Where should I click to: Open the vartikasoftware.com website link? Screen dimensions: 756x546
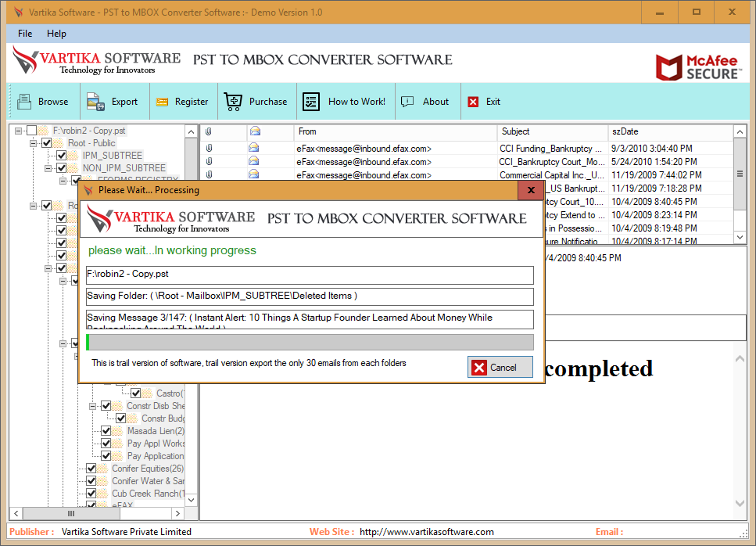click(x=427, y=532)
